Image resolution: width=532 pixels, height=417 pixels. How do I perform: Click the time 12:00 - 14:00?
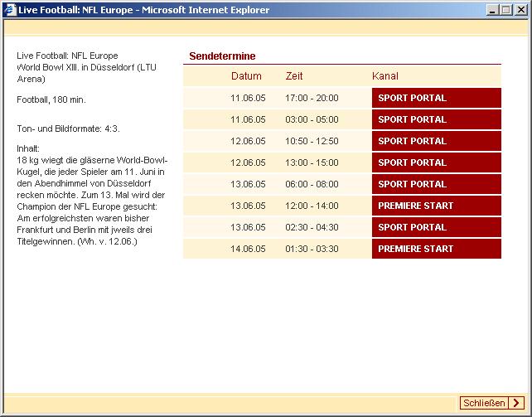(x=312, y=206)
